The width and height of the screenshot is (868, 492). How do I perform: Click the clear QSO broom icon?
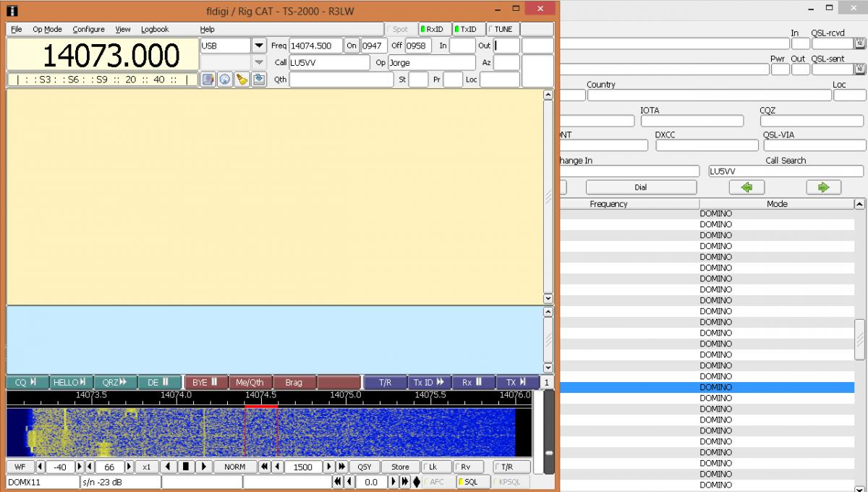click(242, 80)
